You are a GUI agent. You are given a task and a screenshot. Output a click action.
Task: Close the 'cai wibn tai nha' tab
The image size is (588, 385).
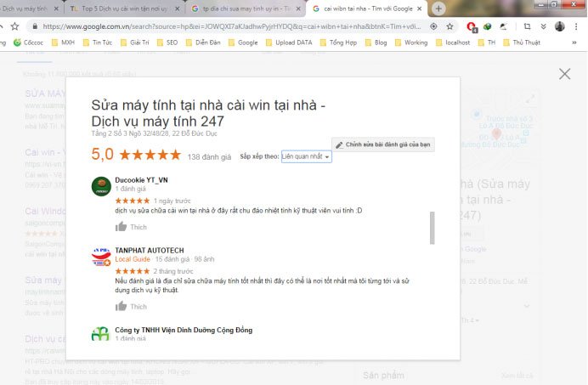click(420, 8)
